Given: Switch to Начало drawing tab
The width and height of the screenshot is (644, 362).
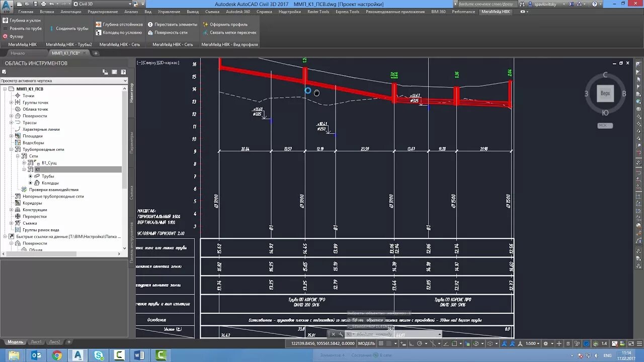Looking at the screenshot, I should 18,53.
